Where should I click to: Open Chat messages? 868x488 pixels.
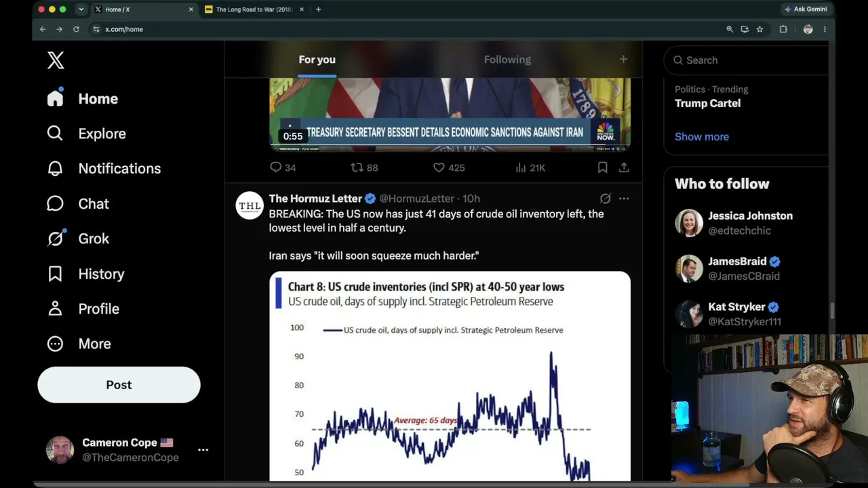(78, 204)
